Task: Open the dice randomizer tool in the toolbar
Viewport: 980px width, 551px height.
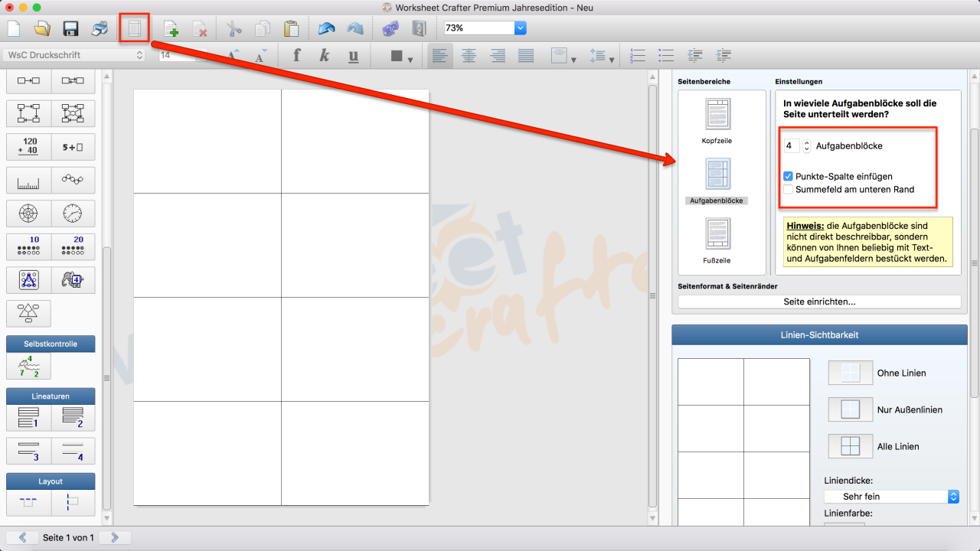Action: 390,28
